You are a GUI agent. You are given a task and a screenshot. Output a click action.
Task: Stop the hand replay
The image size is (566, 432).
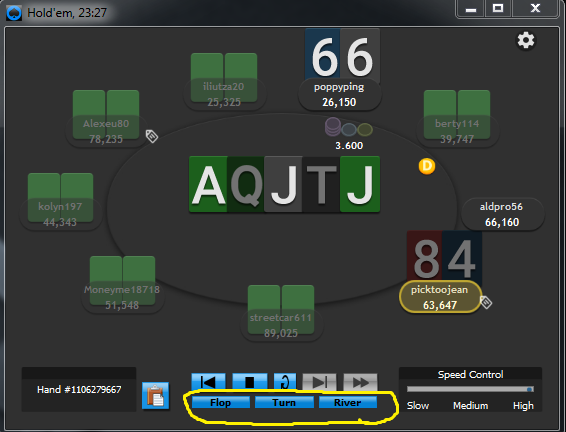249,381
